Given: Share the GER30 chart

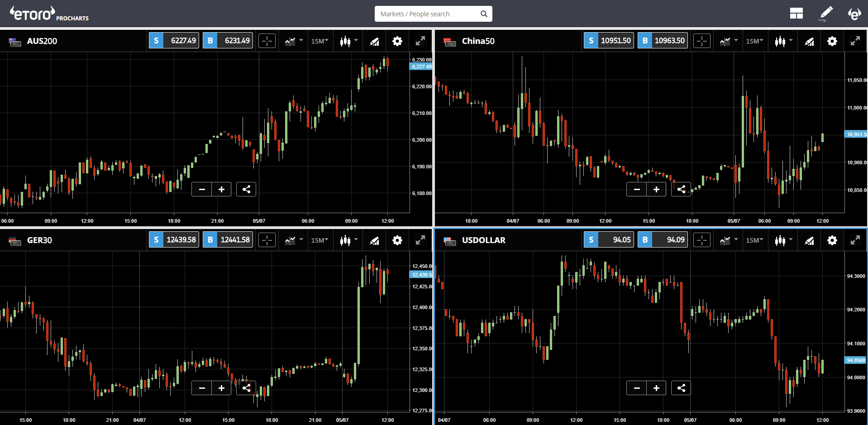Looking at the screenshot, I should click(246, 388).
